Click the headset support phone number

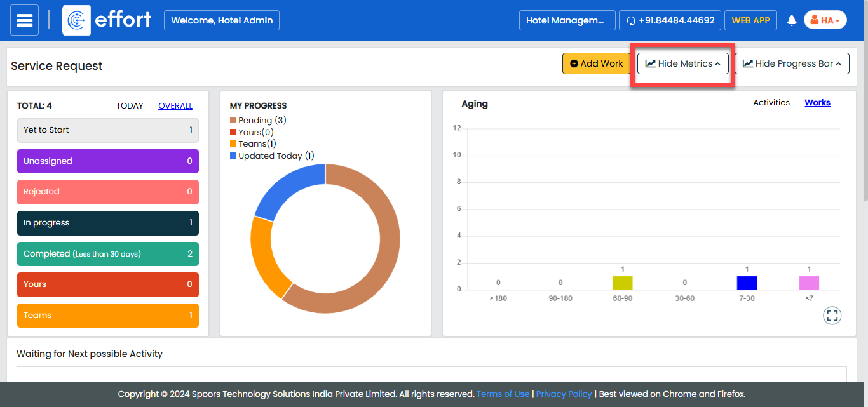[670, 20]
